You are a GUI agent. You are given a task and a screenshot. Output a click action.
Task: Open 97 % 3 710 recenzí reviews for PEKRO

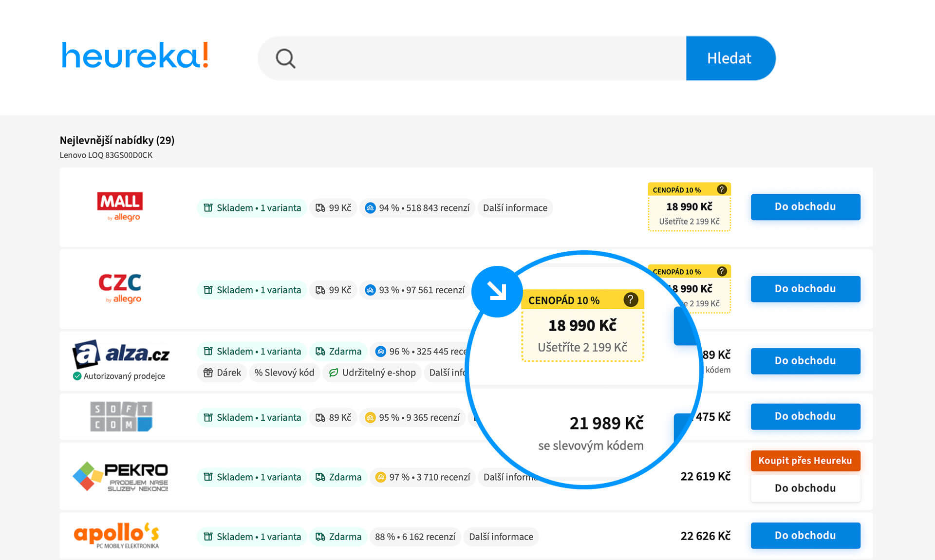coord(423,477)
